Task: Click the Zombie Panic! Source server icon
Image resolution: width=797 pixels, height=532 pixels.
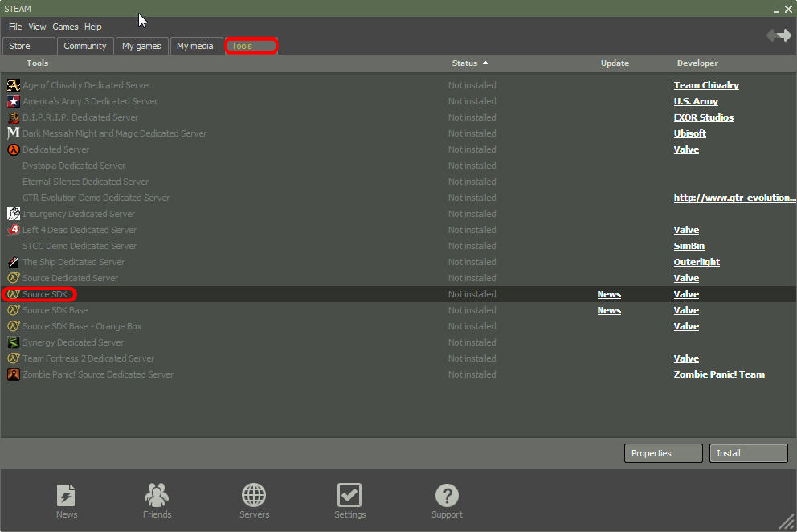Action: pos(14,374)
